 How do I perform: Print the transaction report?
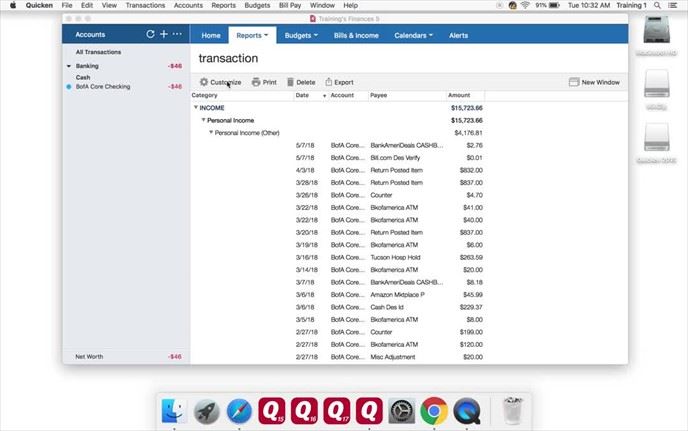click(264, 82)
